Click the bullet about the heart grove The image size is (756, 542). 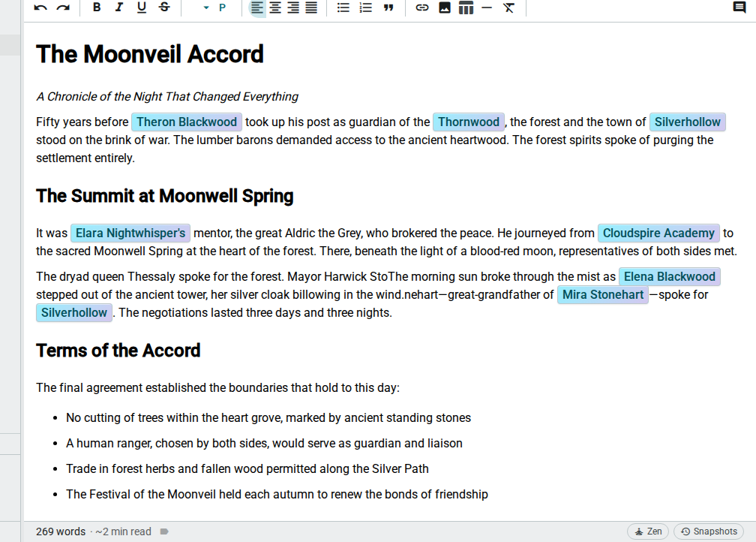268,417
